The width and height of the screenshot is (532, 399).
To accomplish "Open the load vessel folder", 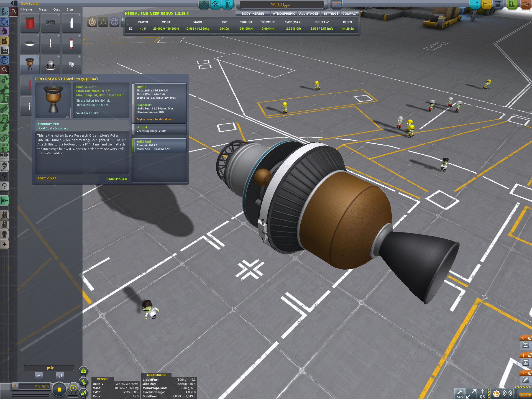I will pos(487,4).
